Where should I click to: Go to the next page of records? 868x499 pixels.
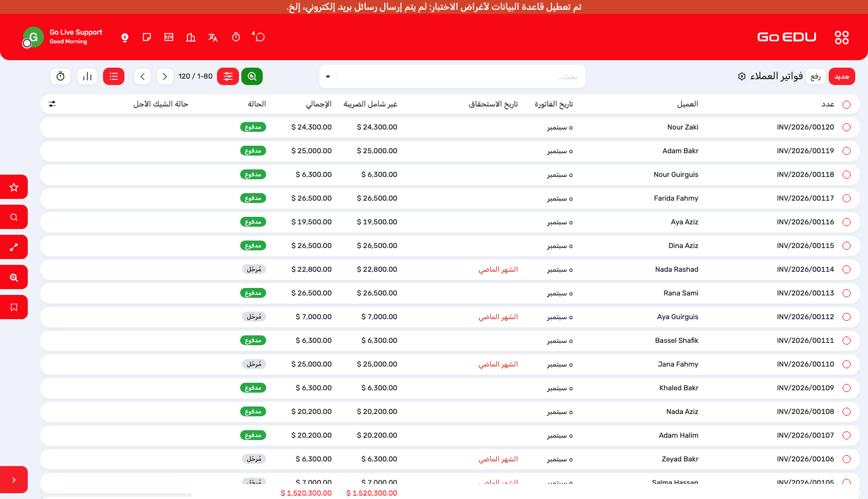(165, 76)
